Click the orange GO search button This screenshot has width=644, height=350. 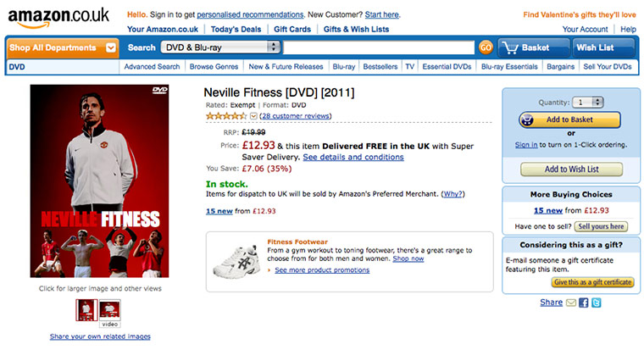[x=486, y=47]
